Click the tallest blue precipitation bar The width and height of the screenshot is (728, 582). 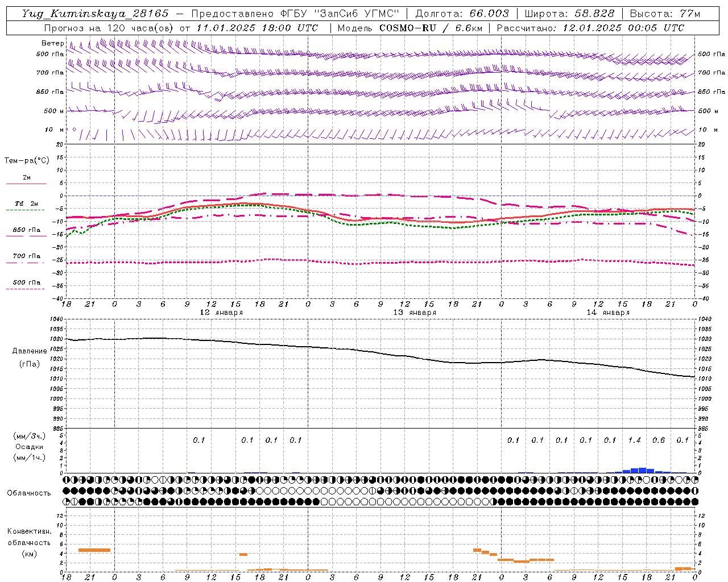click(x=642, y=470)
